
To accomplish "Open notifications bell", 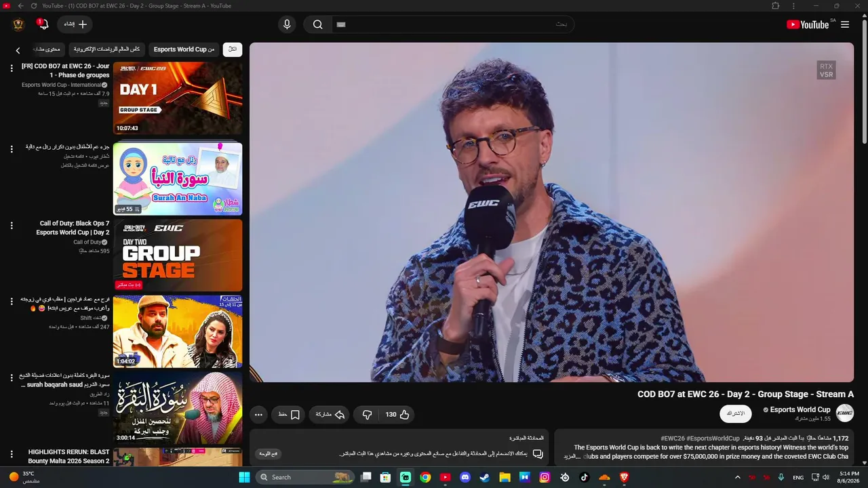I will (x=43, y=24).
